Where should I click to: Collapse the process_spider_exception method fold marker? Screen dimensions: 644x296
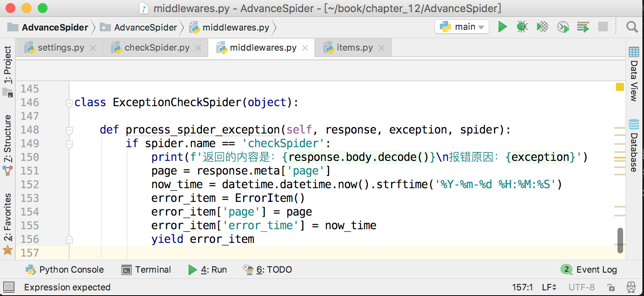click(x=69, y=130)
